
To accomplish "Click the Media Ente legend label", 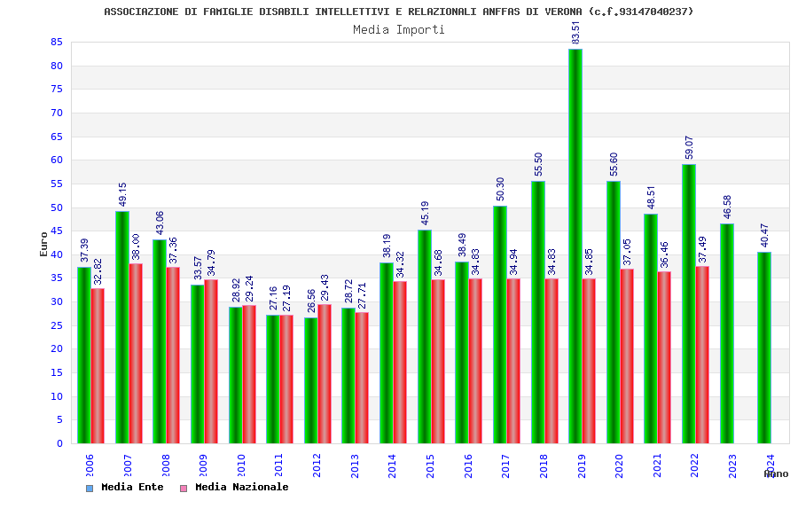I will click(x=132, y=487).
